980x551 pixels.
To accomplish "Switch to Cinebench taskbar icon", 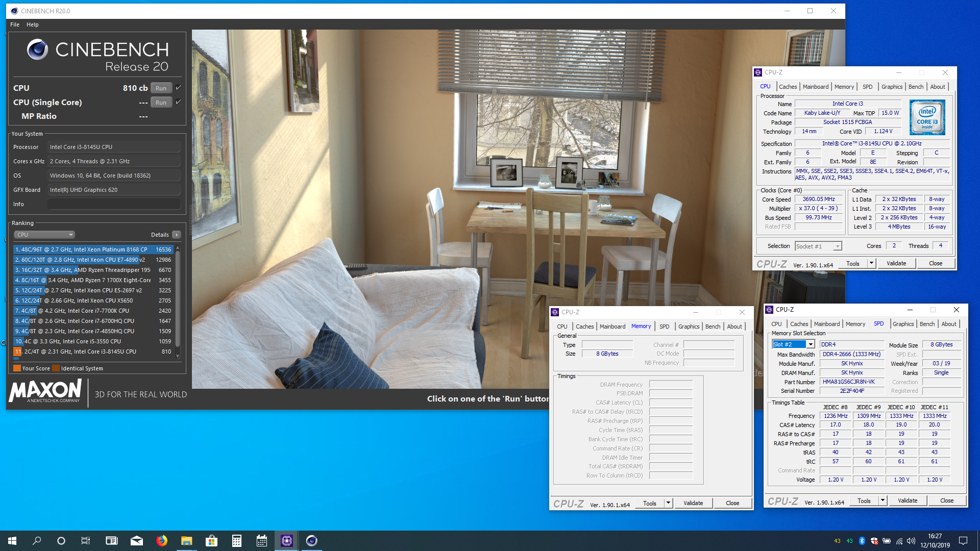I will click(312, 541).
